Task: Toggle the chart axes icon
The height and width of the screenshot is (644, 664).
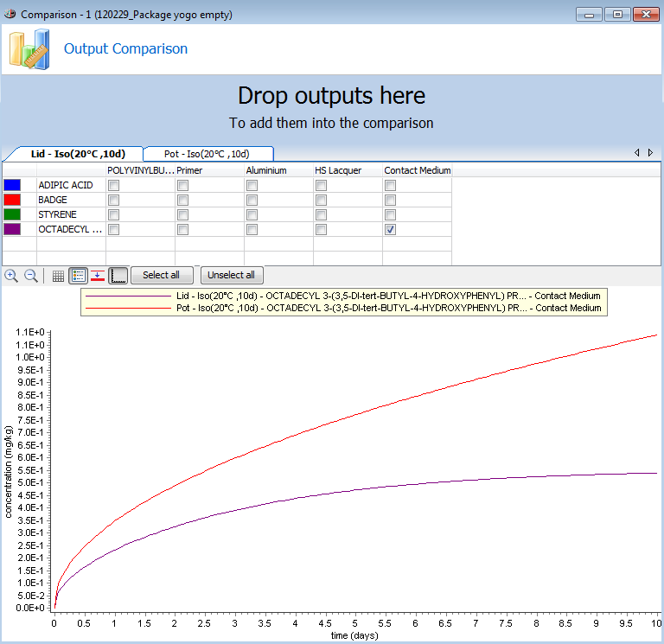Action: [x=118, y=276]
